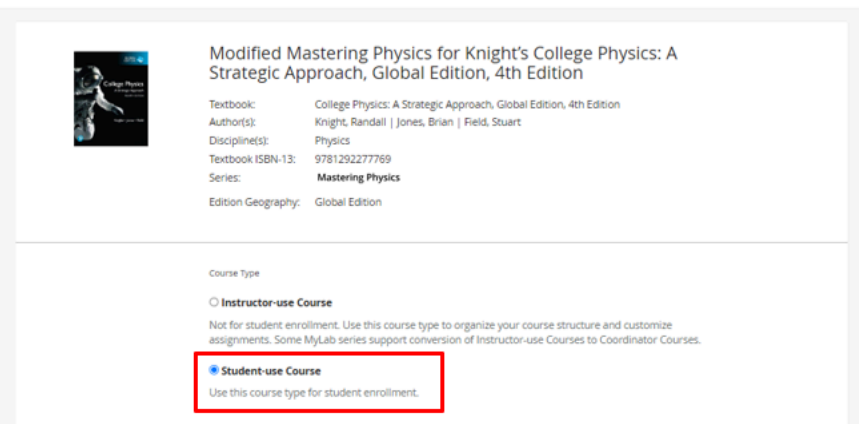Select the Instructor-use Course radio button

coord(214,302)
